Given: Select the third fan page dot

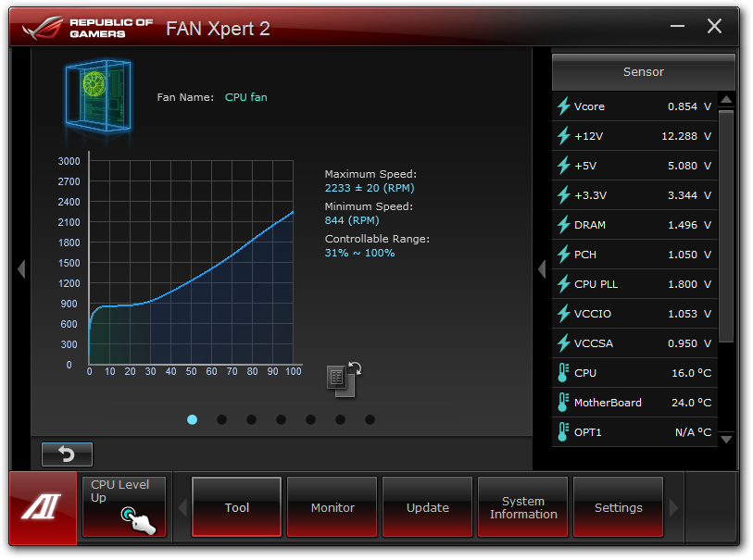Looking at the screenshot, I should pos(251,420).
